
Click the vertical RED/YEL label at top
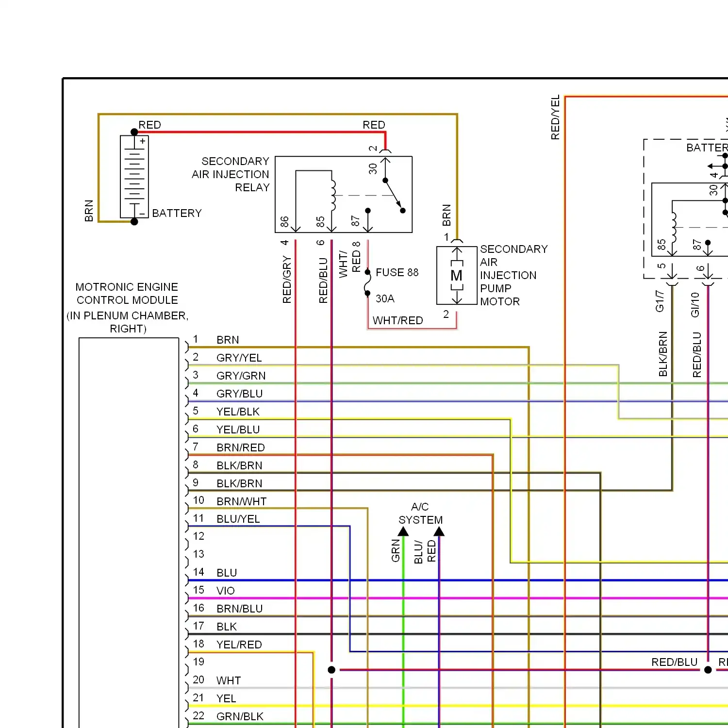[555, 117]
